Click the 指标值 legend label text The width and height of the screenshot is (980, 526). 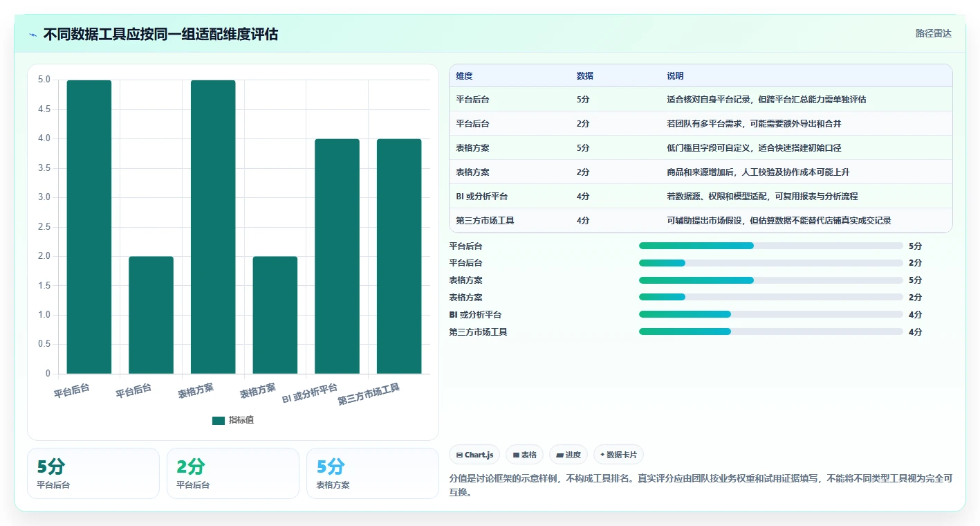(x=241, y=420)
